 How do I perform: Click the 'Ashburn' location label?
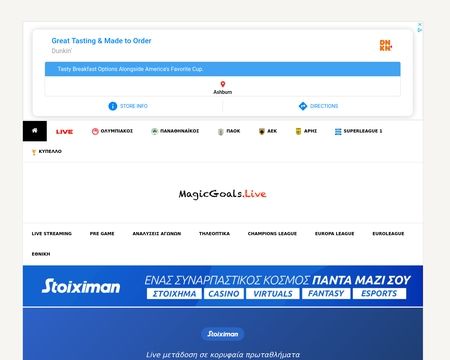coord(223,92)
